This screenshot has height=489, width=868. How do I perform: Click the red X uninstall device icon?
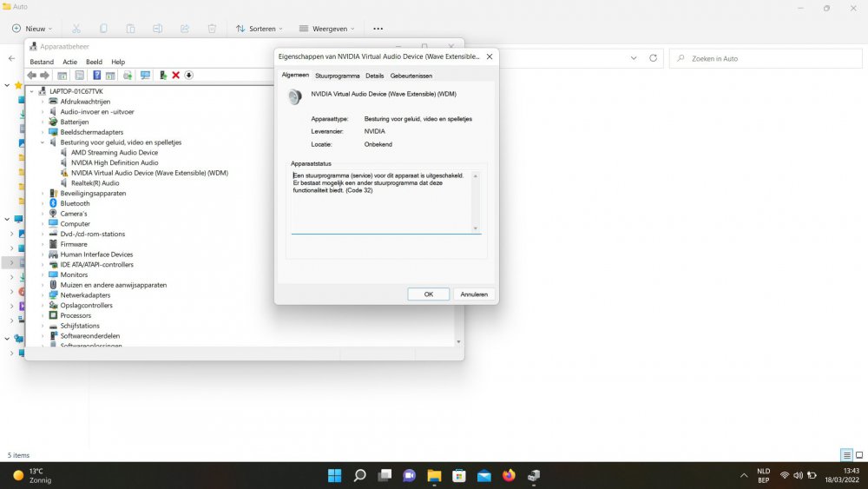click(175, 76)
